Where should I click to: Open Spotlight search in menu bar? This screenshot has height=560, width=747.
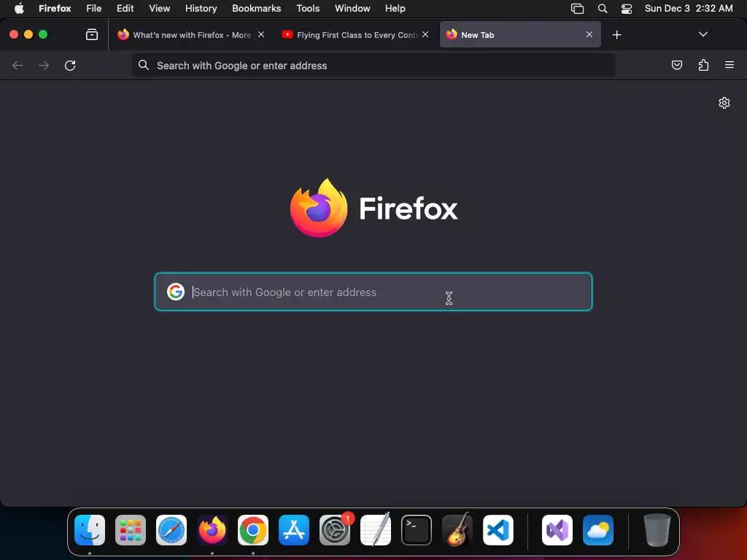tap(602, 9)
